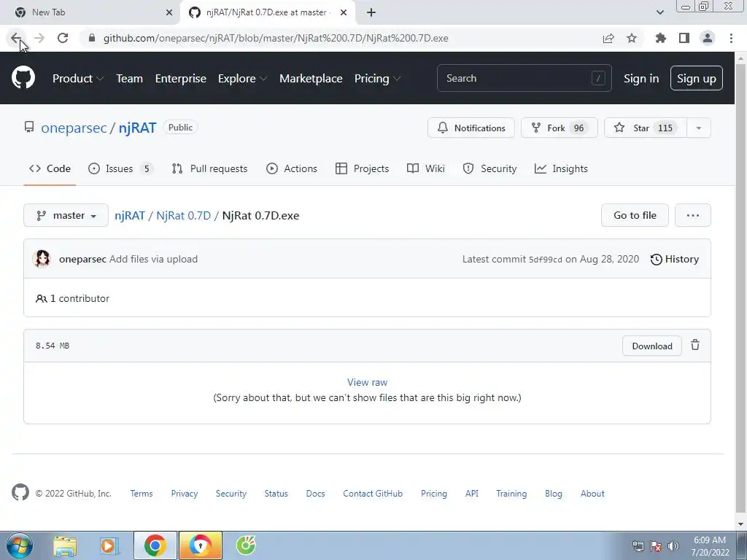Click the browser back arrow
The image size is (747, 560).
pyautogui.click(x=16, y=38)
